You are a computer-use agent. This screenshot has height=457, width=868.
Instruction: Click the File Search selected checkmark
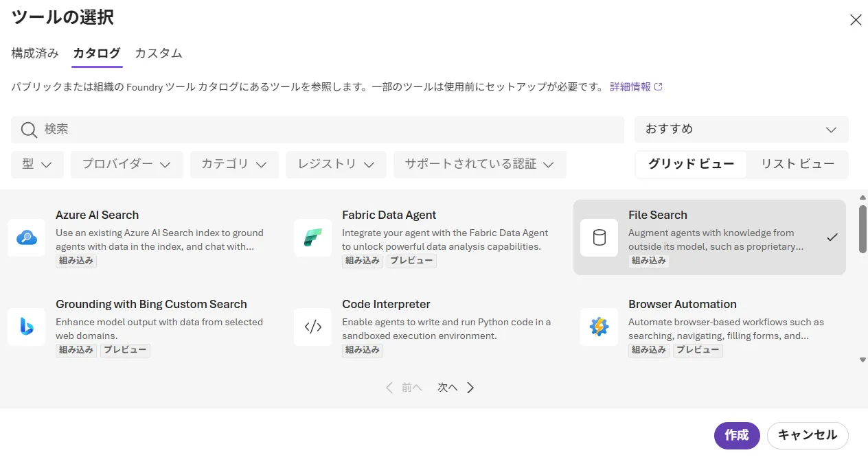tap(832, 237)
